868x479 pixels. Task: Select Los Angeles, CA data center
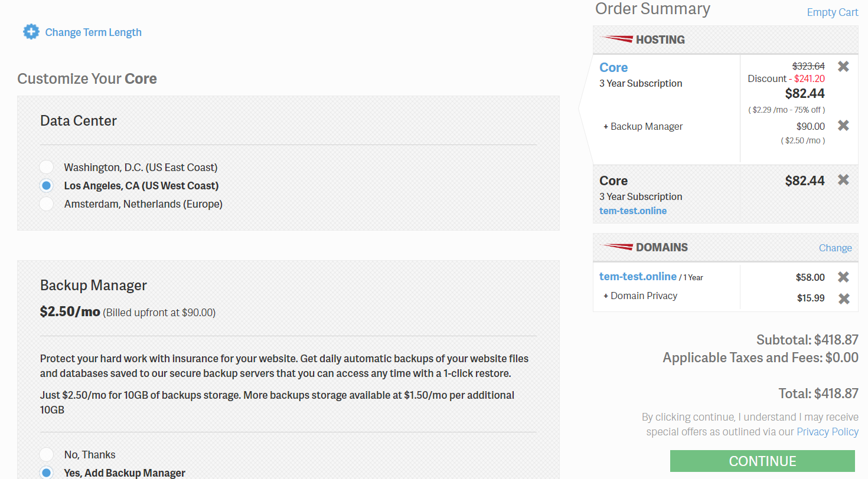click(x=47, y=185)
